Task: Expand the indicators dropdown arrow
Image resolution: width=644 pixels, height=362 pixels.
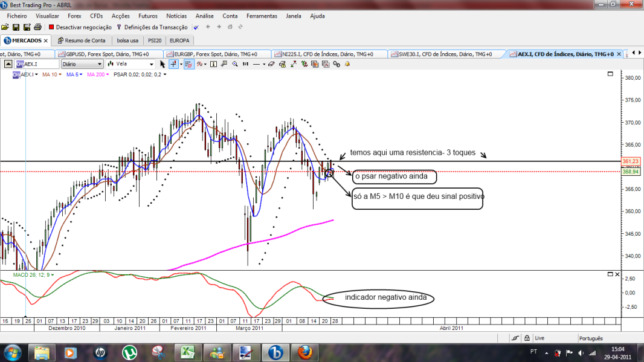Action: (205, 64)
